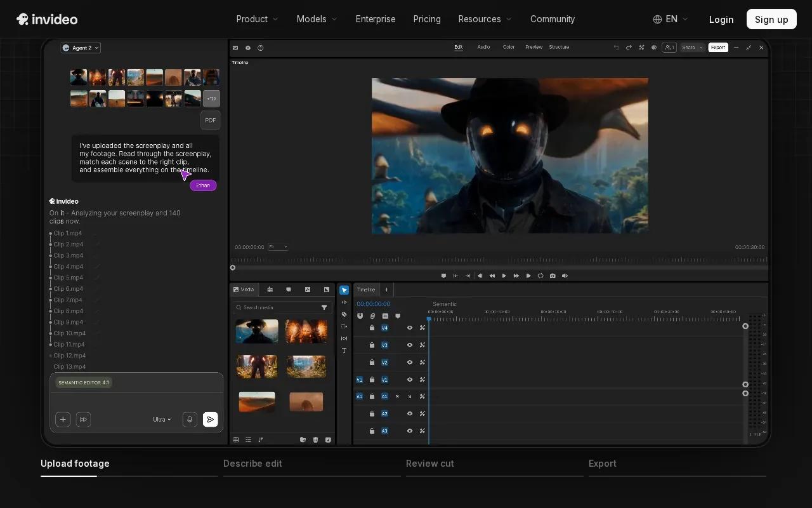Open the help question mark icon
812x508 pixels.
click(x=260, y=48)
